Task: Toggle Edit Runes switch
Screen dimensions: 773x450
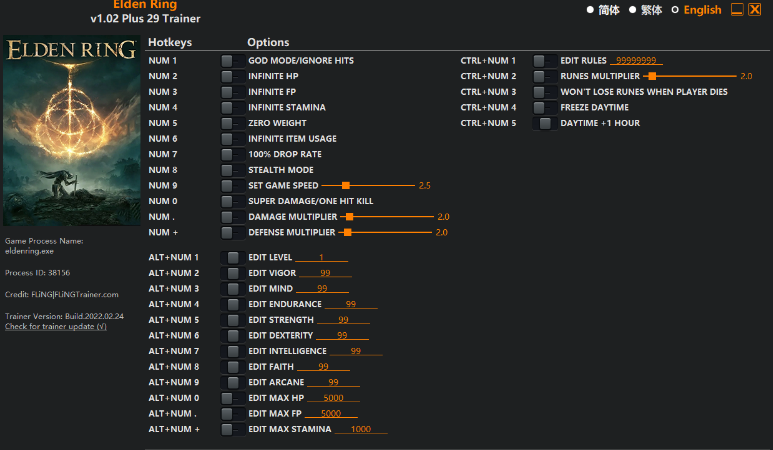Action: point(545,61)
